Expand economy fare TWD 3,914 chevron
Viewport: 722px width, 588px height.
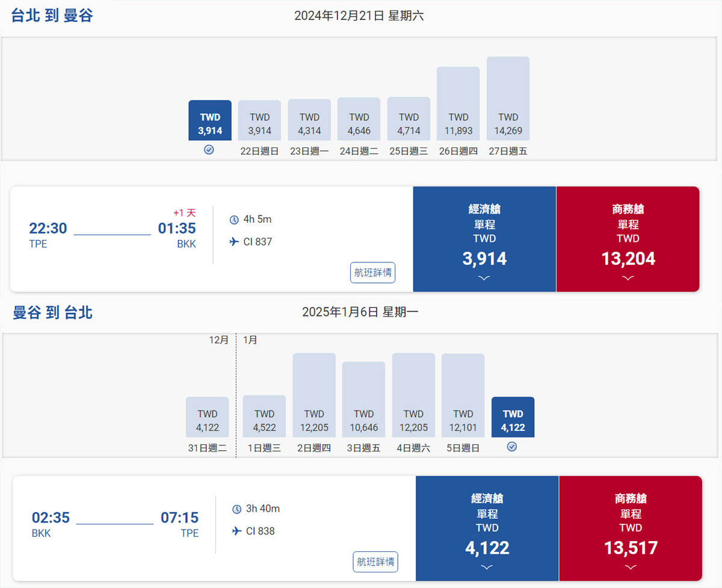pos(484,278)
